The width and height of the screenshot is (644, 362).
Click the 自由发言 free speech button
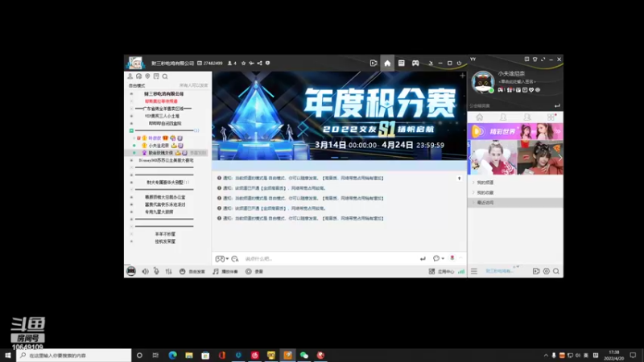[x=192, y=271]
